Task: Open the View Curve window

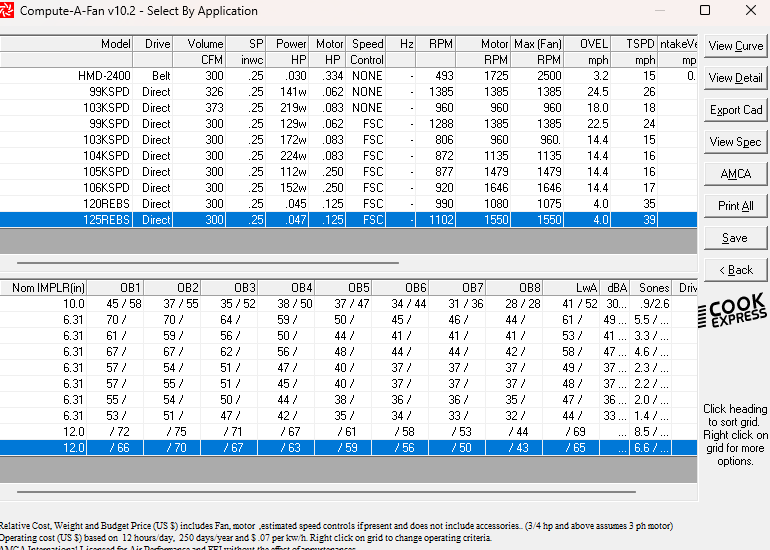Action: click(735, 46)
